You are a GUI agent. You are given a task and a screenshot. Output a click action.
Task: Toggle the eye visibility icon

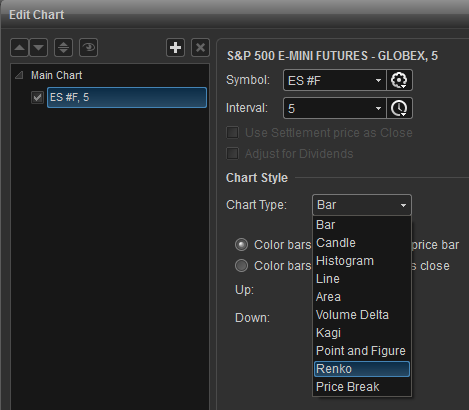click(x=88, y=48)
